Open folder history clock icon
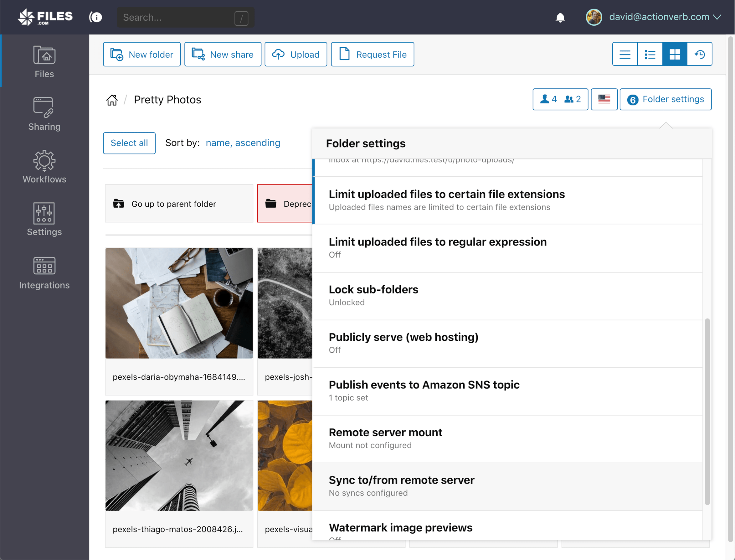This screenshot has width=735, height=560. (700, 54)
